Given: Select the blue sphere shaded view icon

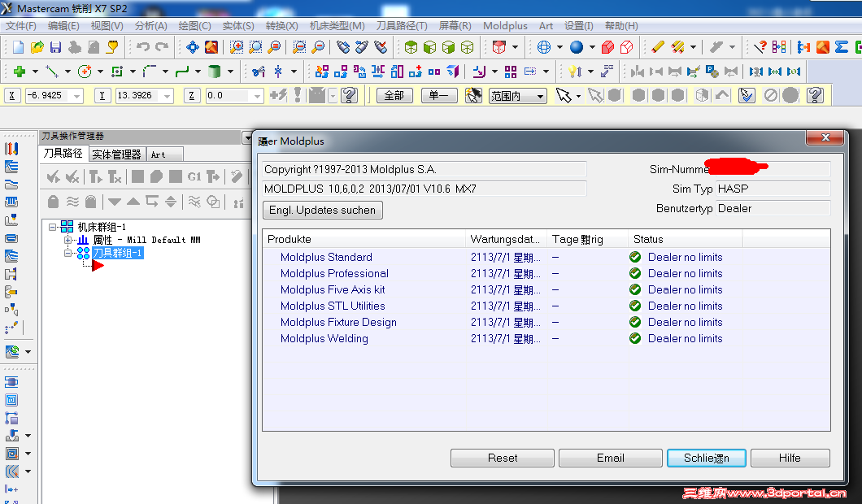Looking at the screenshot, I should point(576,47).
